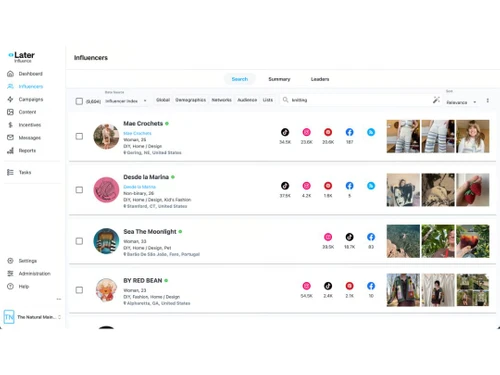This screenshot has height=375, width=500.
Task: Open Desde la Marina's strawberry post thumbnail
Action: pyautogui.click(x=473, y=190)
